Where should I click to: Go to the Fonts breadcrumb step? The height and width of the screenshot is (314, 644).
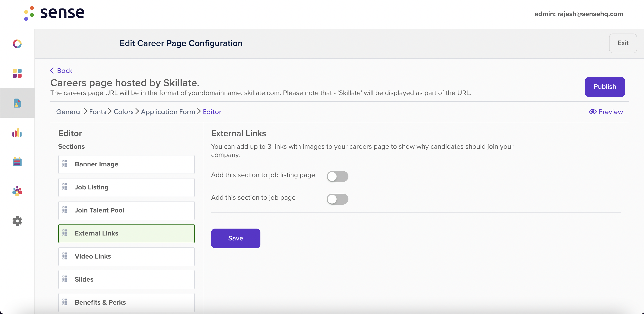coord(97,112)
